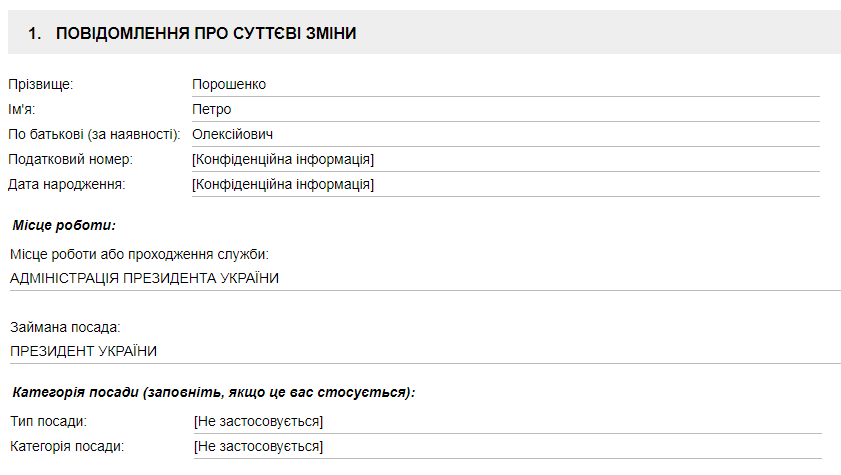The width and height of the screenshot is (841, 475).
Task: Select the patronymic value "Олексійович"
Action: (x=233, y=134)
